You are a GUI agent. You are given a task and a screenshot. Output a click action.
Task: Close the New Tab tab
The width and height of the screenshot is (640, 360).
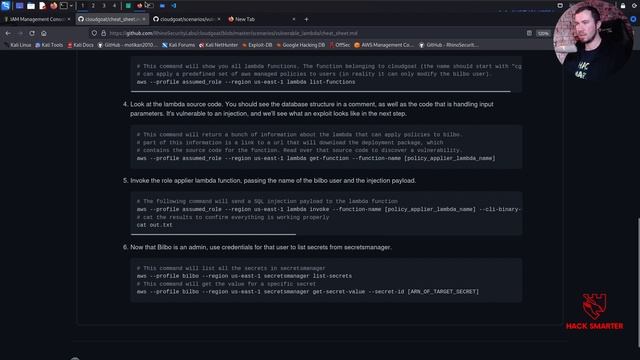click(293, 19)
